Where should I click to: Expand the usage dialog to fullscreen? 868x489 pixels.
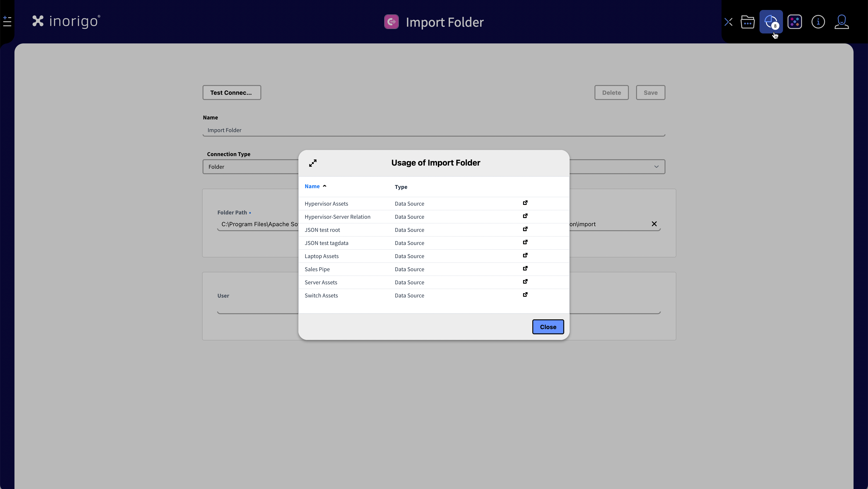tap(313, 163)
